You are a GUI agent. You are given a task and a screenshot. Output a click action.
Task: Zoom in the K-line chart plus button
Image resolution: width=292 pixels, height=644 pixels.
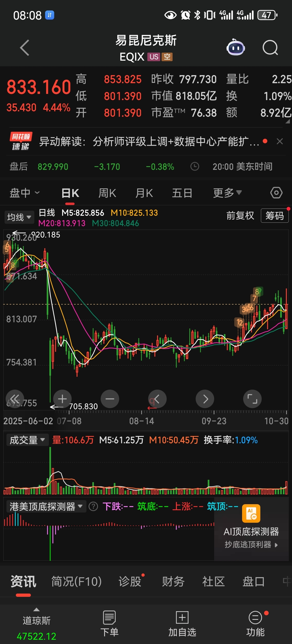[62, 399]
